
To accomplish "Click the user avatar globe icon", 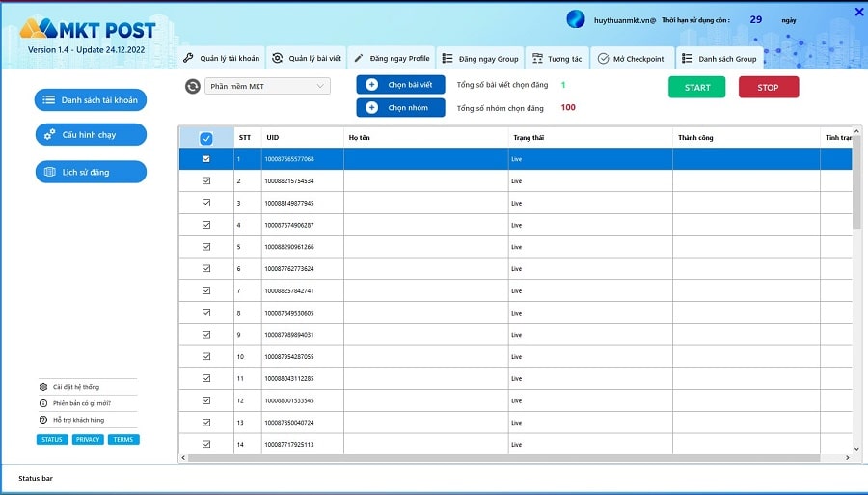I will [x=576, y=19].
